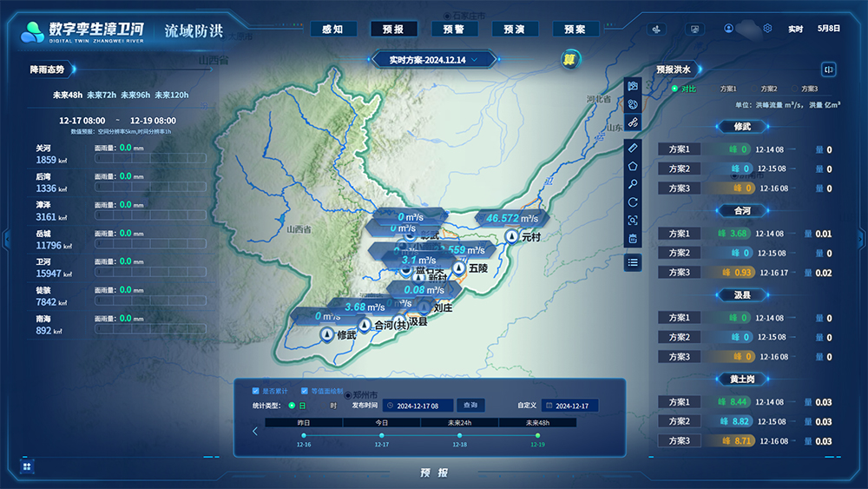Click the fan icon in top bar
The image size is (868, 489).
pyautogui.click(x=656, y=30)
